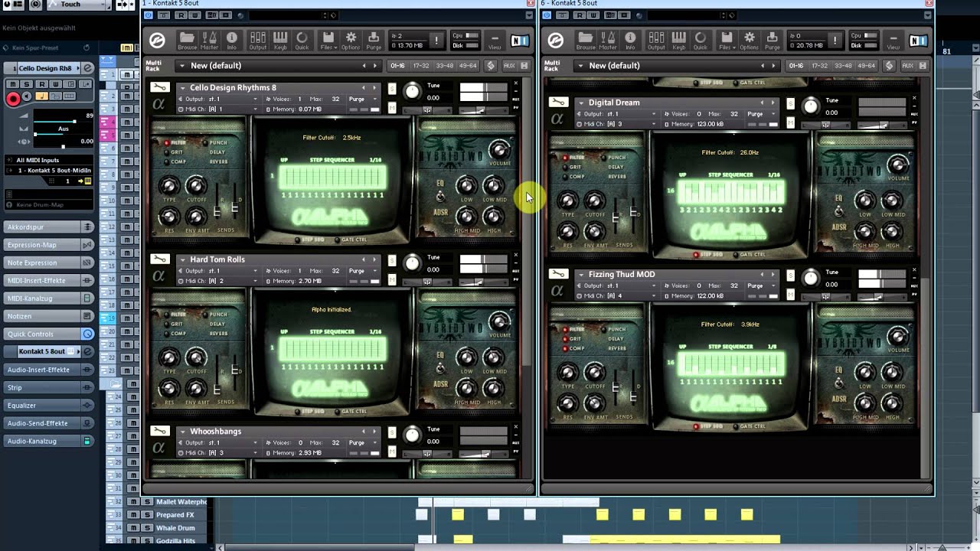The height and width of the screenshot is (551, 980).
Task: Open the Expression-Map inspector section
Action: (49, 245)
